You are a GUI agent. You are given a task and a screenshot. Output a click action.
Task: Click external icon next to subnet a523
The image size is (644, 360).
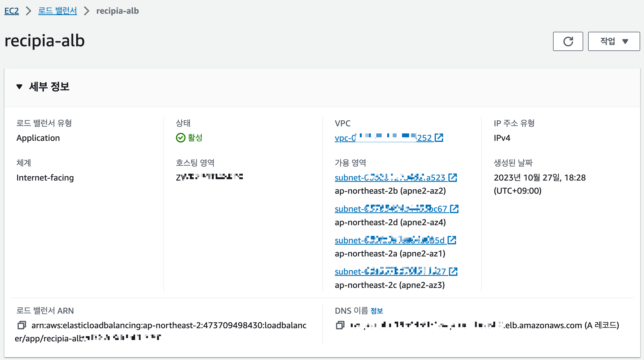click(x=453, y=178)
